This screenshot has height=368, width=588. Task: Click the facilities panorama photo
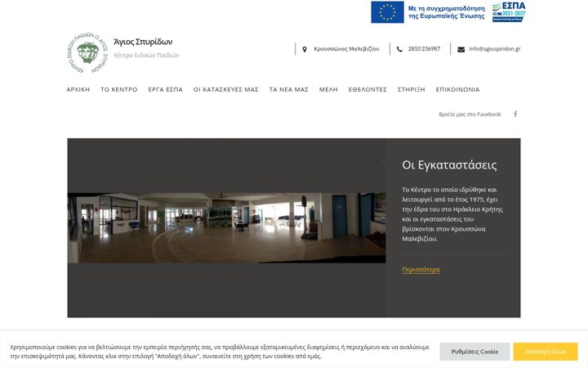pyautogui.click(x=226, y=228)
